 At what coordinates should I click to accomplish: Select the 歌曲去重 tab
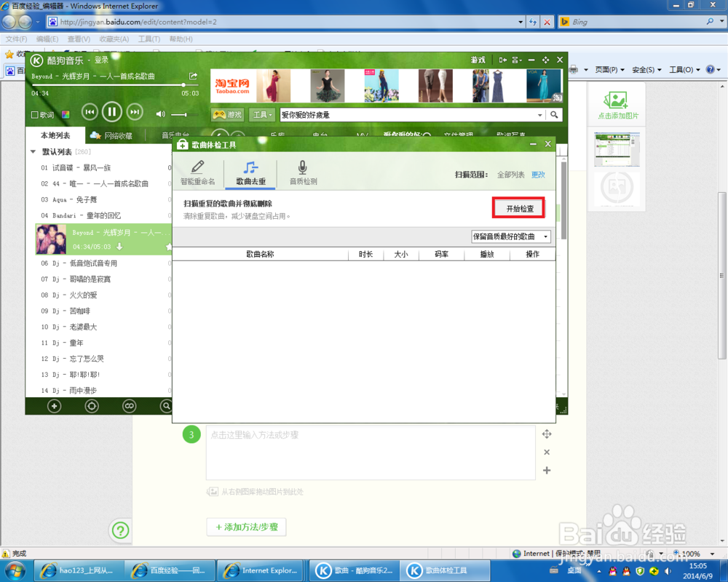click(250, 173)
